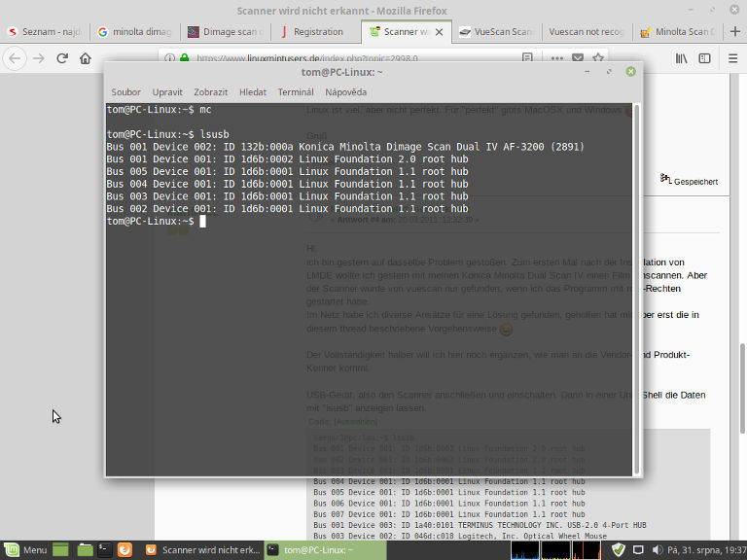Switch to the Seznam tab

tap(45, 32)
